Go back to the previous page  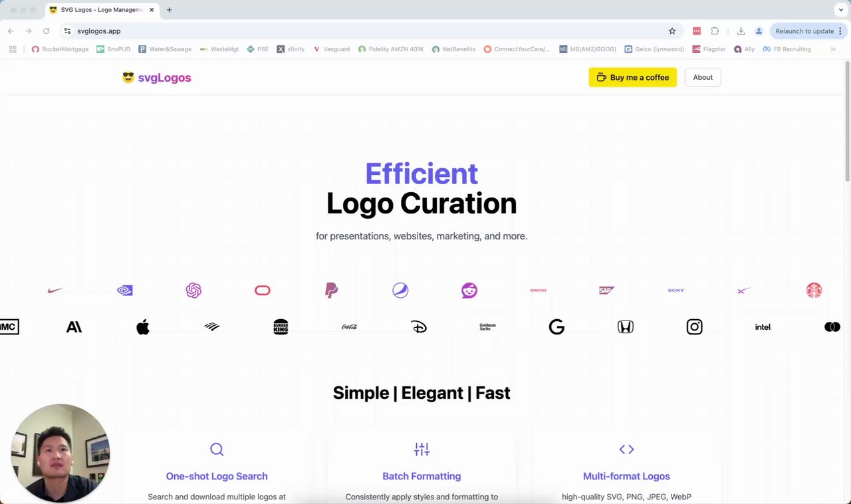(11, 31)
